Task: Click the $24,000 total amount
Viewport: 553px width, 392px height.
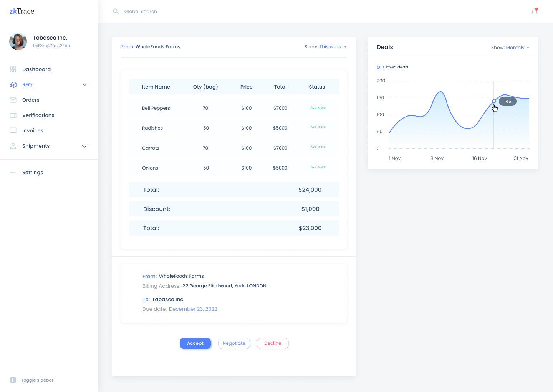Action: [x=310, y=190]
